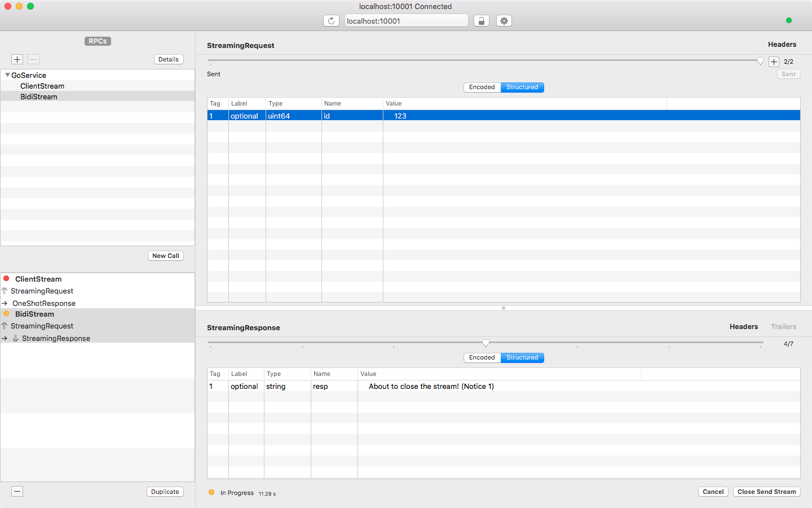Click the pane divider handle between request and response
812x508 pixels.
coord(504,308)
